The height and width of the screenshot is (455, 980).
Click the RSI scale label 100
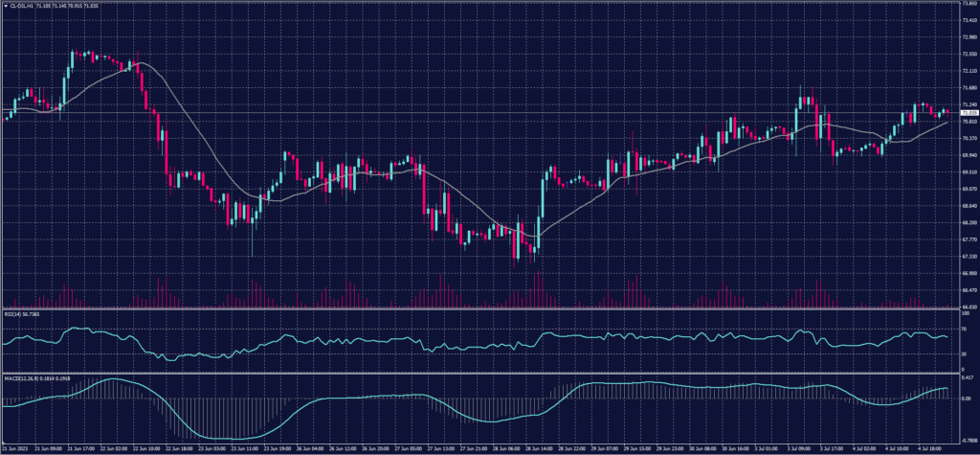[x=963, y=314]
